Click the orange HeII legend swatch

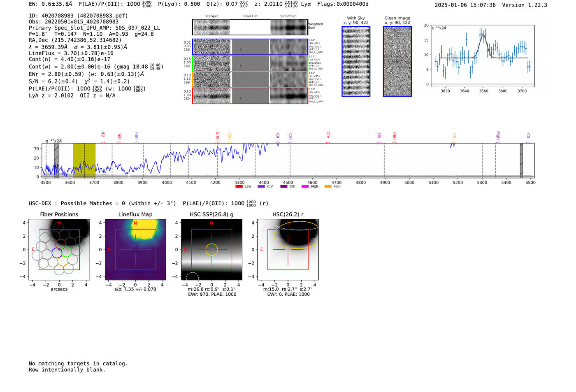point(328,186)
